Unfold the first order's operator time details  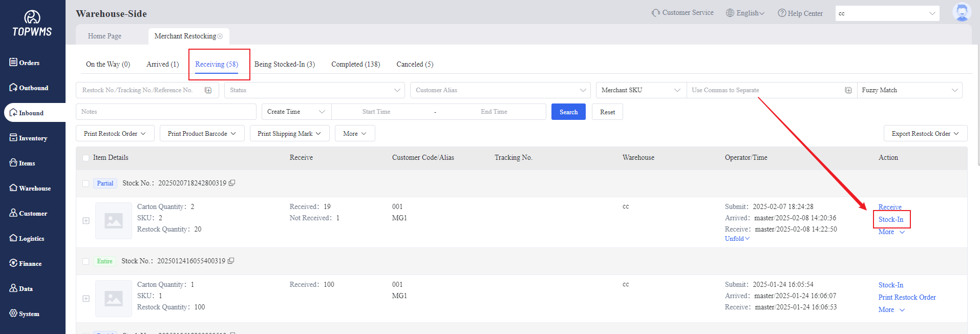(737, 239)
